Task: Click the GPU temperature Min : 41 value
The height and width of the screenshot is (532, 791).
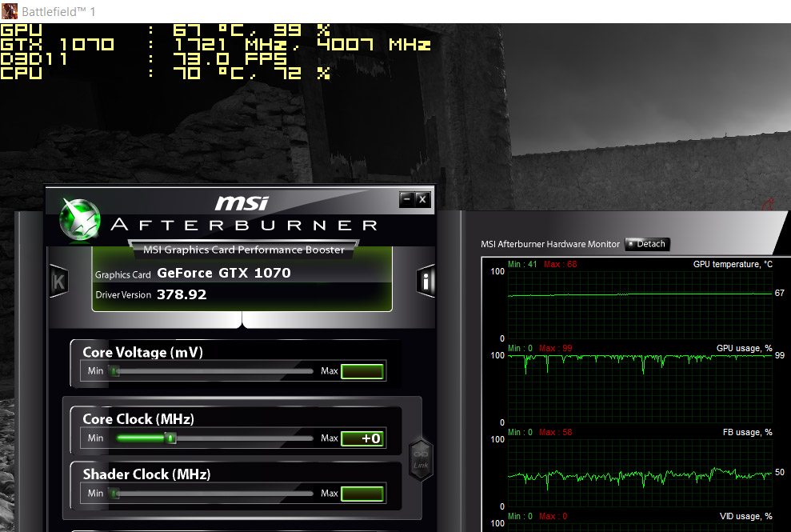Action: click(522, 265)
